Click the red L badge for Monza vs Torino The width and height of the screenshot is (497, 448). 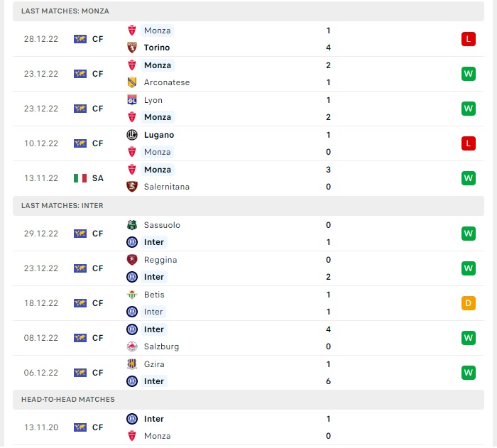pos(468,39)
